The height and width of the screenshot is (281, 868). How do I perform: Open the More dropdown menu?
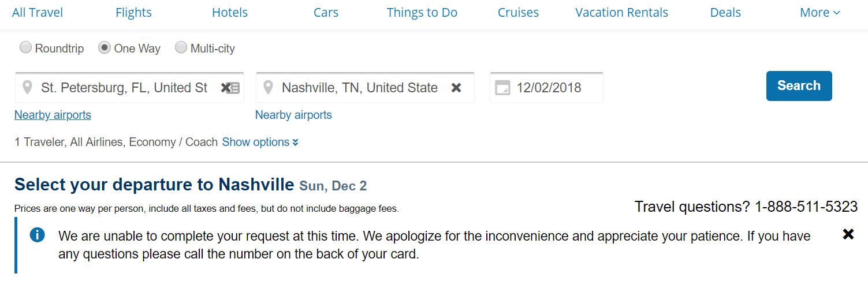[819, 13]
